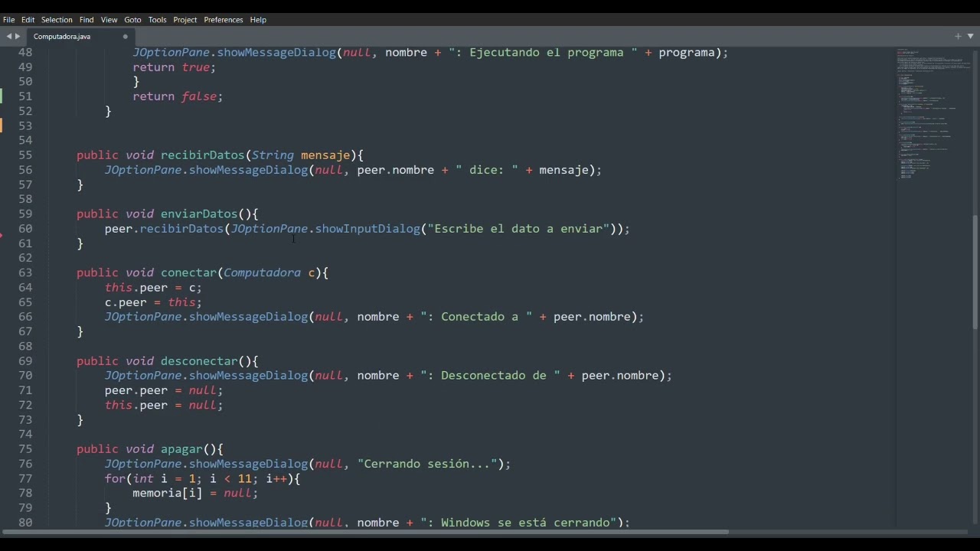The image size is (980, 551).
Task: Click line number 59 in the gutter
Action: [25, 214]
